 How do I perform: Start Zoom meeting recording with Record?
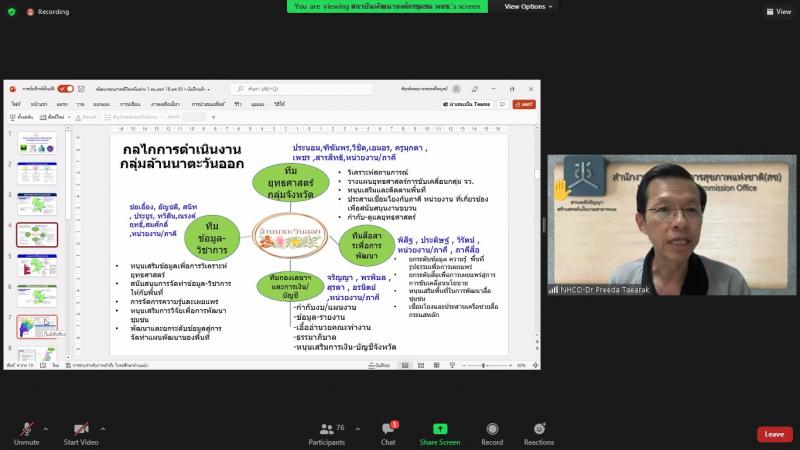point(492,434)
